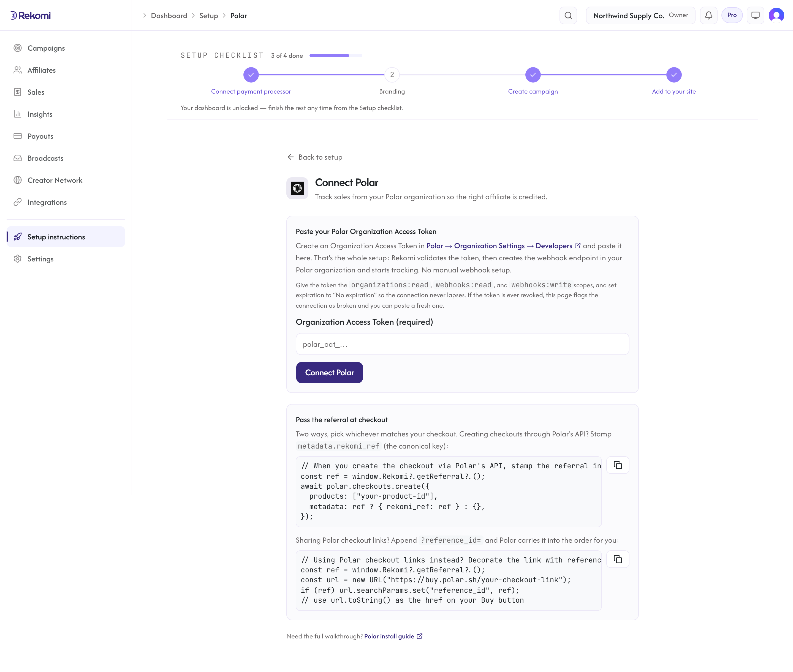Click the 'organizations:read' scope code
Viewport: 793px width, 672px height.
pyautogui.click(x=390, y=285)
